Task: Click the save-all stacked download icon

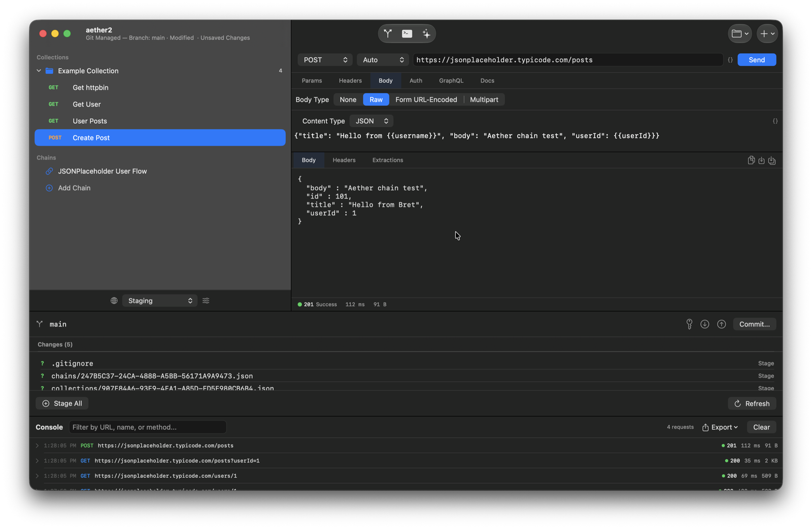Action: (772, 160)
